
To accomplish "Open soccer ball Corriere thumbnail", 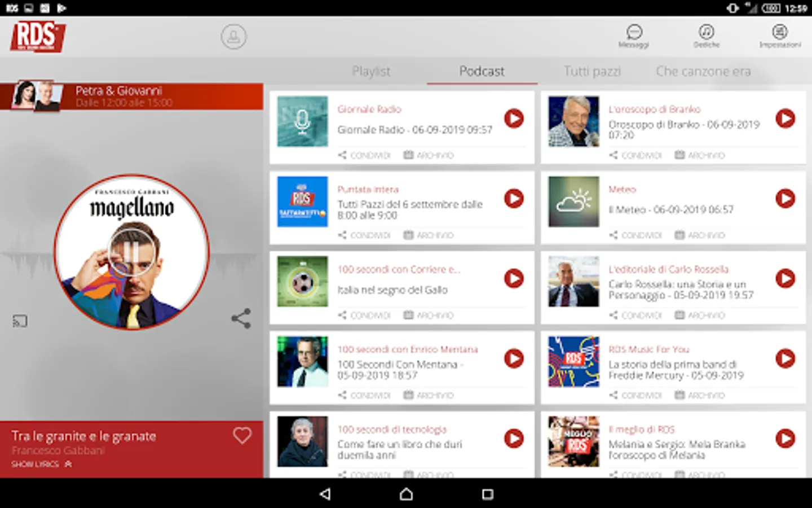I will coord(302,282).
